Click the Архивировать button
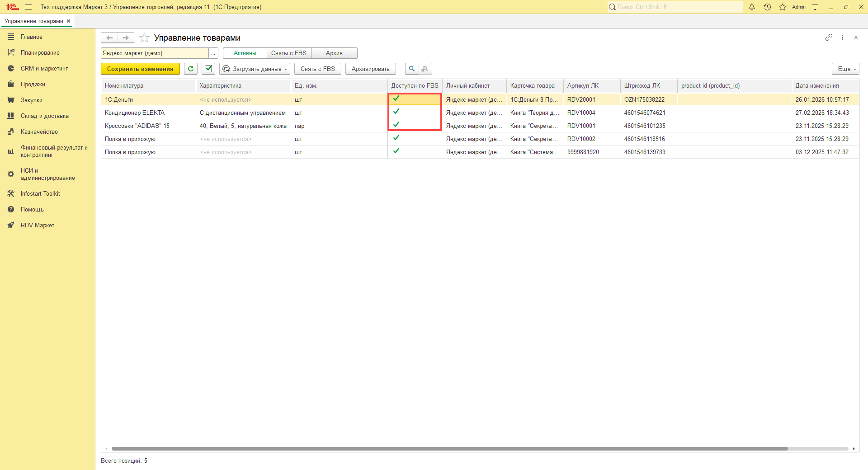Image resolution: width=868 pixels, height=470 pixels. pyautogui.click(x=370, y=69)
